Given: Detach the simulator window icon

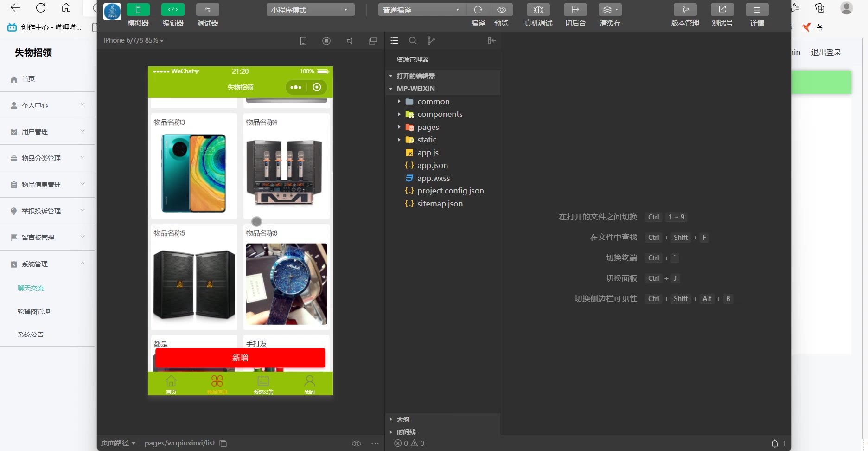Looking at the screenshot, I should (373, 41).
